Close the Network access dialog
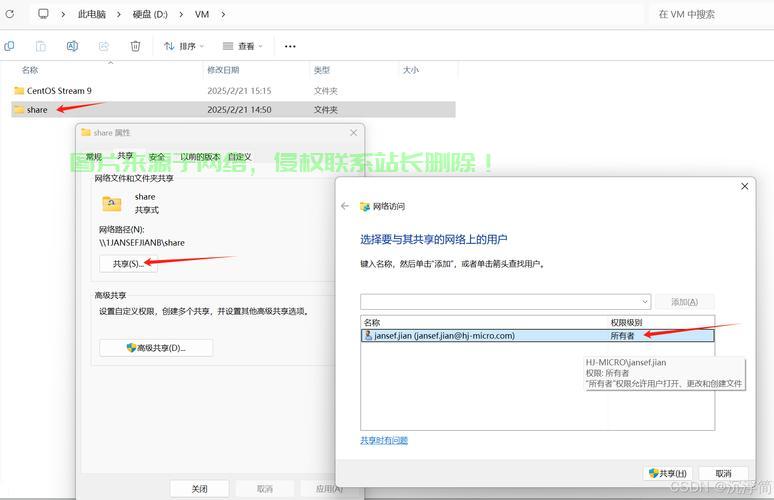 tap(745, 186)
